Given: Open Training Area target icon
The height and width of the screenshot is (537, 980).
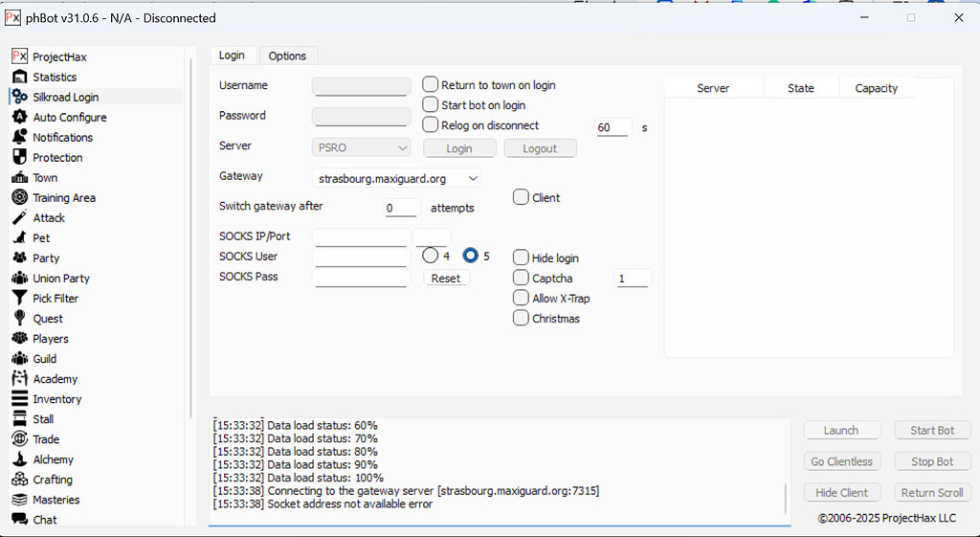Looking at the screenshot, I should [x=20, y=197].
